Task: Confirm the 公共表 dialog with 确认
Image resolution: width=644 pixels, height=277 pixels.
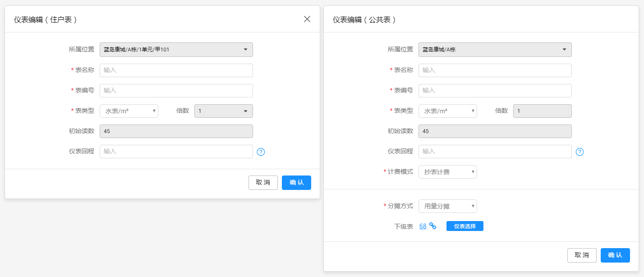Action: tap(615, 255)
